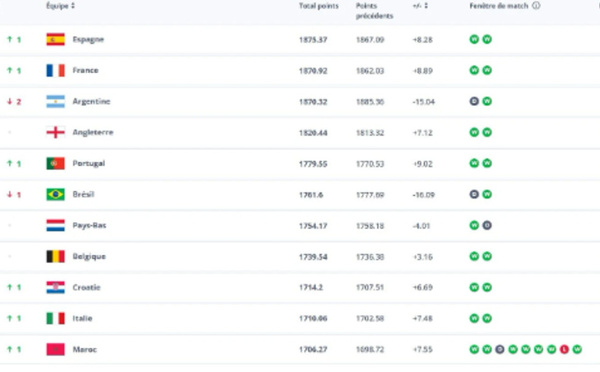
Task: Click the Portugal flag icon
Action: pyautogui.click(x=55, y=163)
